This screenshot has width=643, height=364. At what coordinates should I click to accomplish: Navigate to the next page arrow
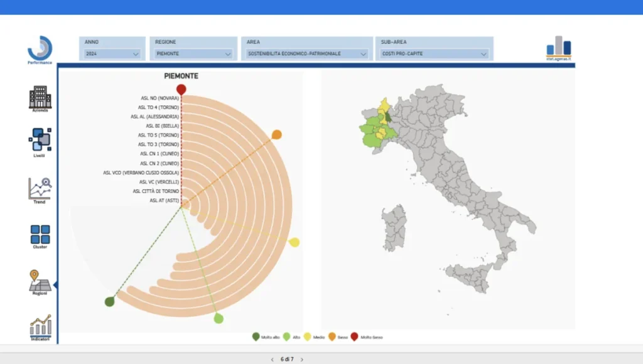tap(301, 360)
